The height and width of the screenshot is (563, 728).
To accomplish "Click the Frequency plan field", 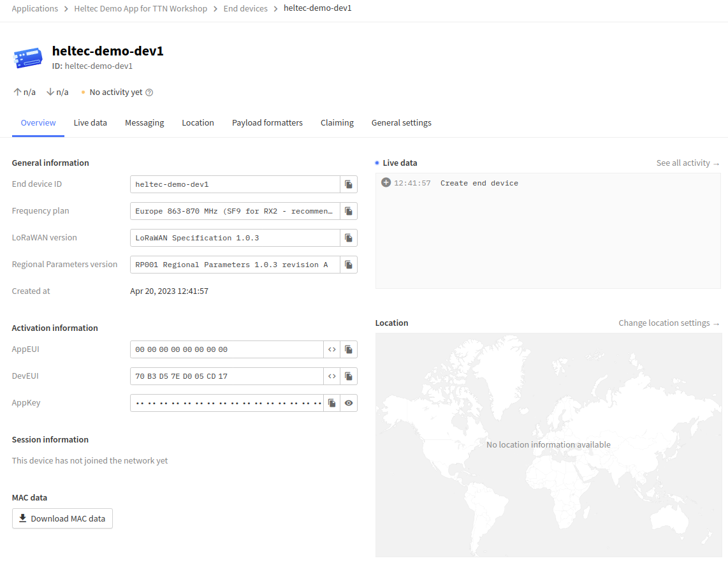I will [x=235, y=211].
